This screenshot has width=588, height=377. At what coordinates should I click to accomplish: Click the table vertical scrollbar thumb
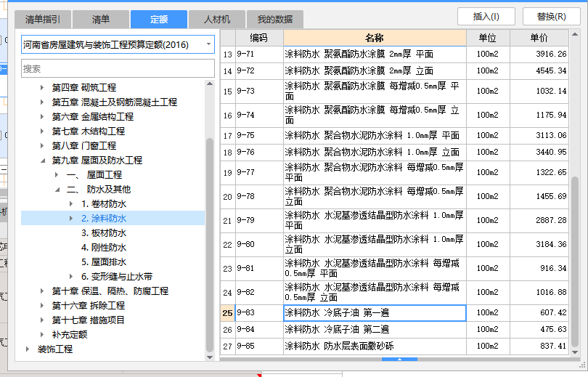[575, 262]
